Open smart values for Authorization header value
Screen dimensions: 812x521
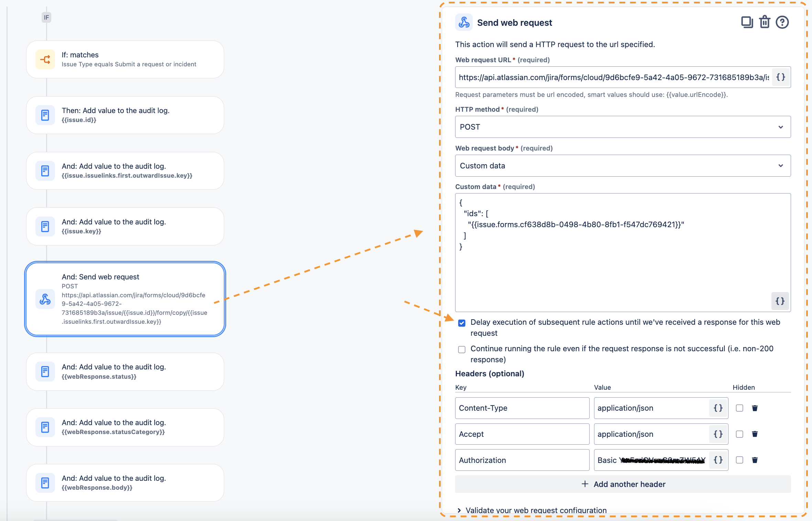[718, 460]
